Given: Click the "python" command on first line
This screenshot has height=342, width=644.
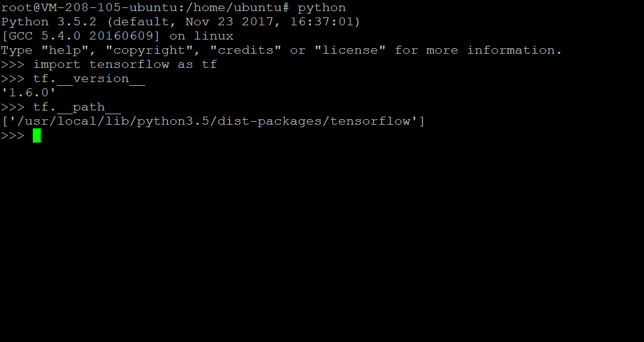Looking at the screenshot, I should (x=321, y=8).
